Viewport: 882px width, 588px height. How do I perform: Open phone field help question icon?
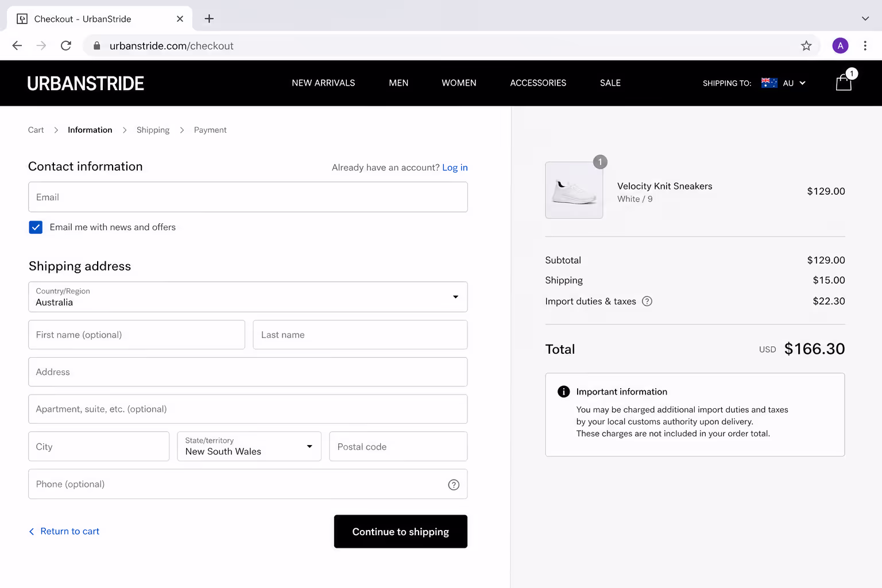[x=454, y=485]
